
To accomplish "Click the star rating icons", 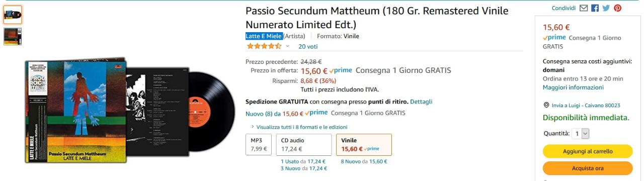I will 264,46.
